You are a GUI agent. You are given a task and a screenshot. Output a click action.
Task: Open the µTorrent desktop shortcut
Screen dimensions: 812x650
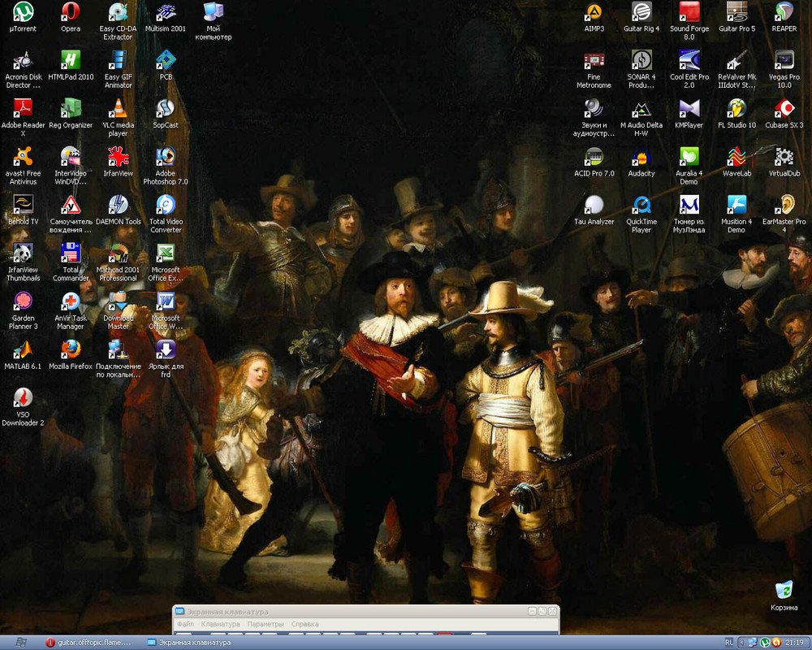23,17
